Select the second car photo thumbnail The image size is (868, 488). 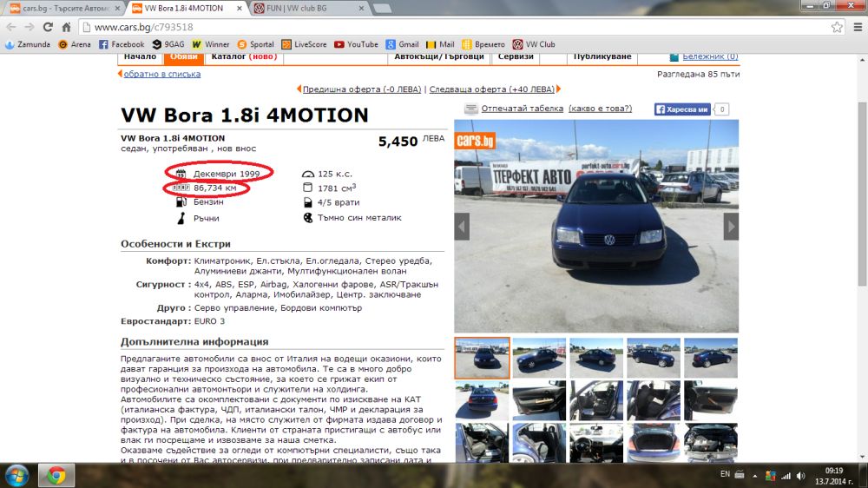tap(539, 357)
